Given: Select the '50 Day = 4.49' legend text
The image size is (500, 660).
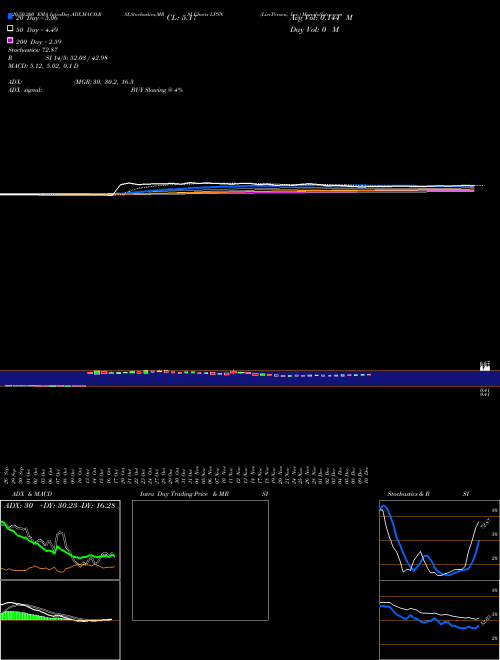Looking at the screenshot, I should coord(37,30).
